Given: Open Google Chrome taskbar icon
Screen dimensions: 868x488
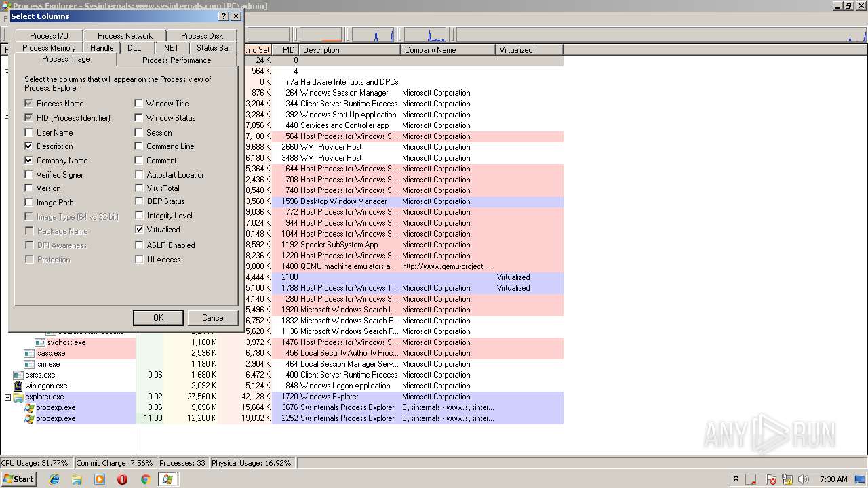Looking at the screenshot, I should 145,479.
